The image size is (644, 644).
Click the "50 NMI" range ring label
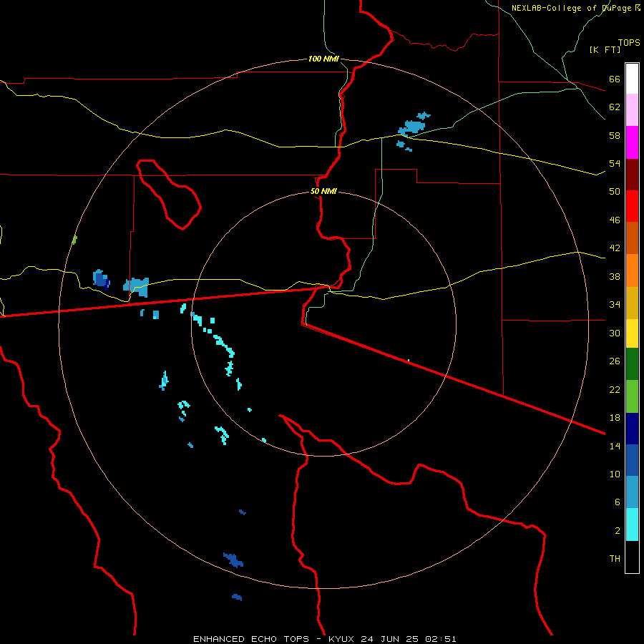coord(323,191)
